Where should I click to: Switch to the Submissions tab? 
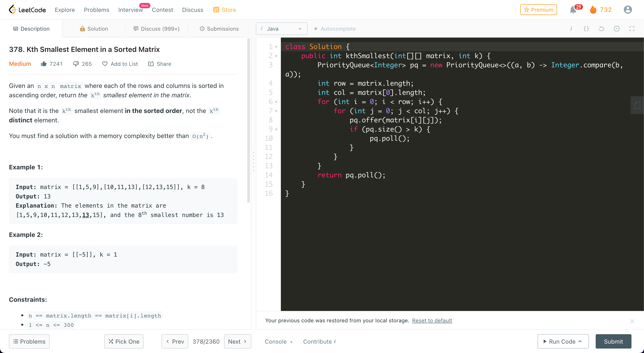pyautogui.click(x=219, y=29)
